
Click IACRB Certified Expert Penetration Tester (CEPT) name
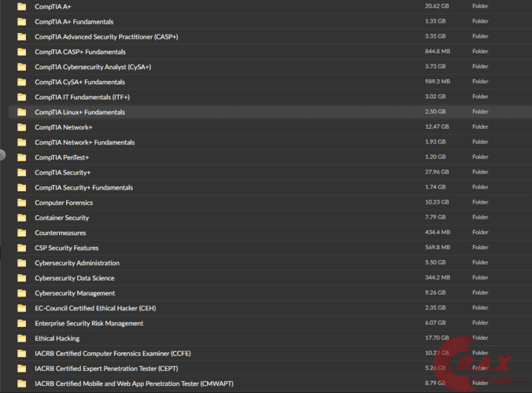pos(106,369)
